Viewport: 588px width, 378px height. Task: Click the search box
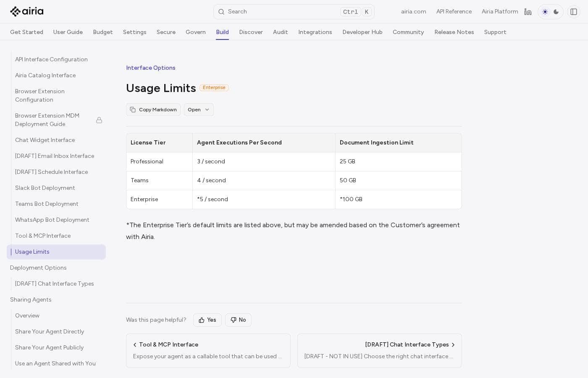[x=294, y=12]
